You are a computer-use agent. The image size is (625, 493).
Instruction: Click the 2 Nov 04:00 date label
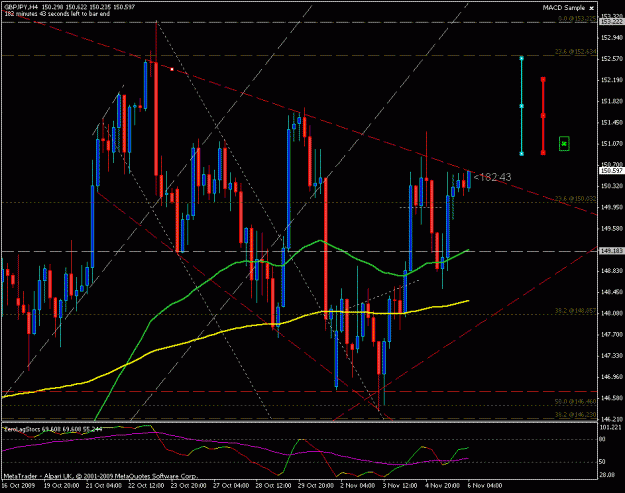[x=358, y=486]
